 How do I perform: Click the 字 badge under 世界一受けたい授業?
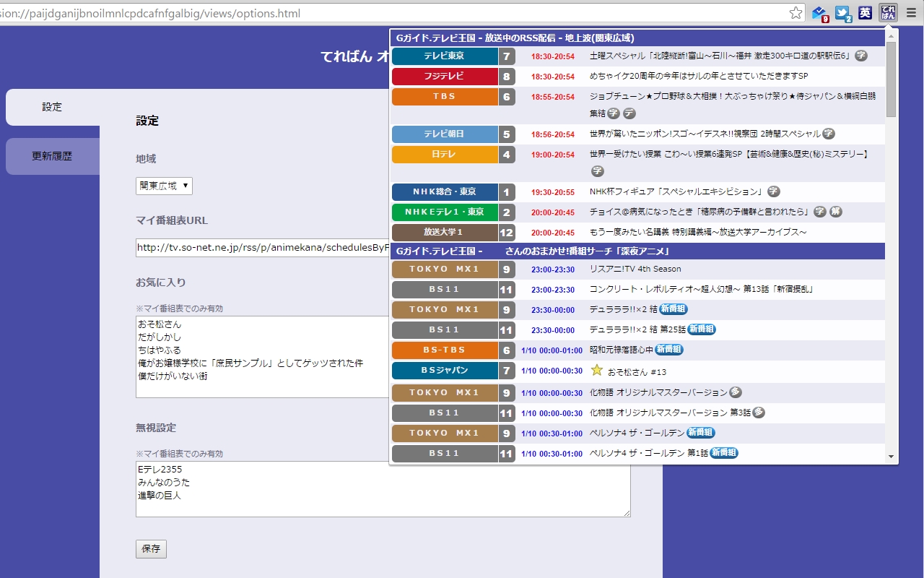(x=597, y=171)
